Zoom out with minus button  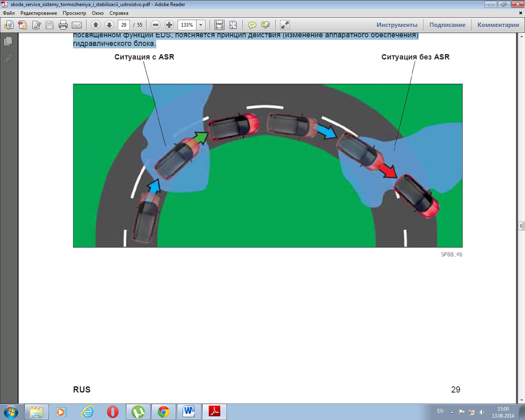point(155,25)
